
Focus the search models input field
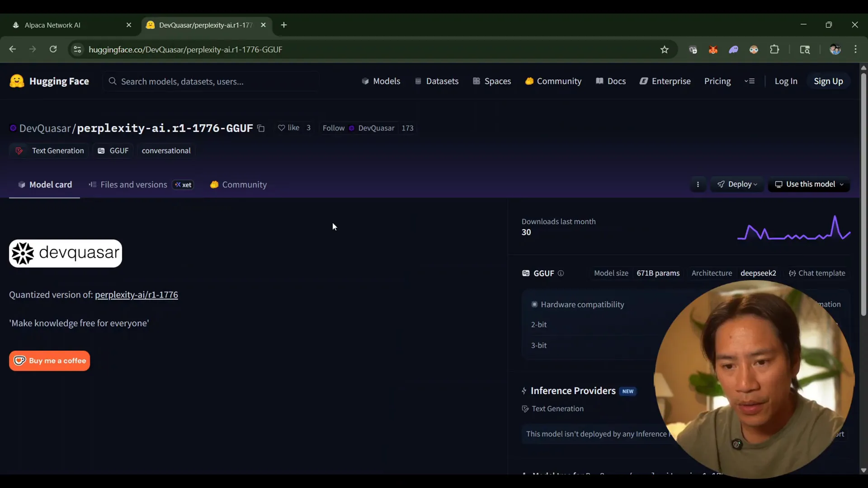(211, 81)
